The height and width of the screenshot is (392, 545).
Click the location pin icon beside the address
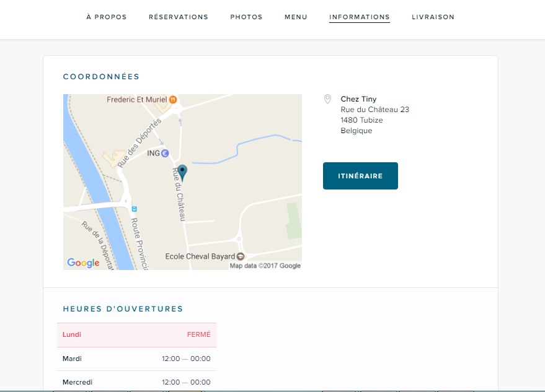point(328,99)
